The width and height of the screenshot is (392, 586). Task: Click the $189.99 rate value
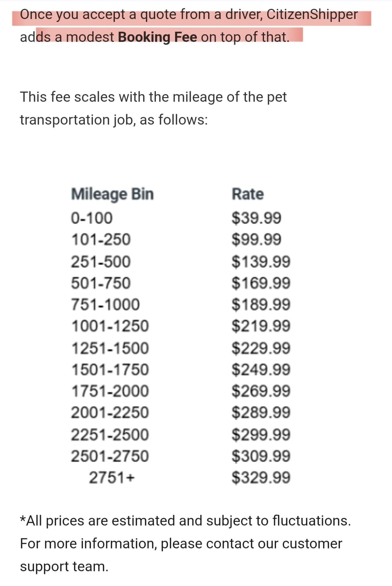point(261,305)
